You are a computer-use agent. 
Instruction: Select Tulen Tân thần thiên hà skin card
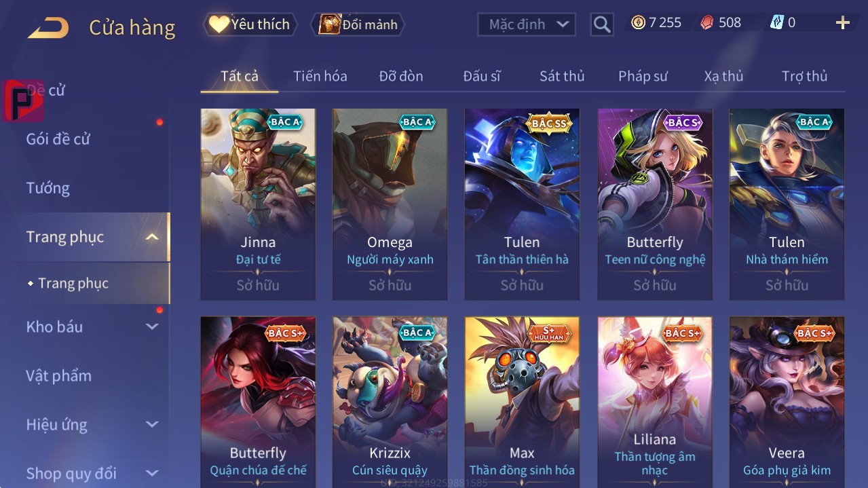click(522, 204)
